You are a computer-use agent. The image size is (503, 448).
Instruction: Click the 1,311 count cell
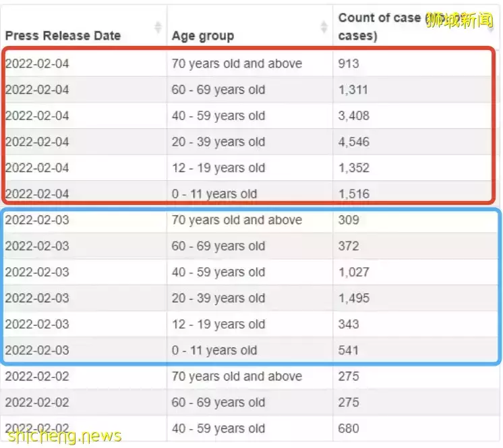(354, 90)
